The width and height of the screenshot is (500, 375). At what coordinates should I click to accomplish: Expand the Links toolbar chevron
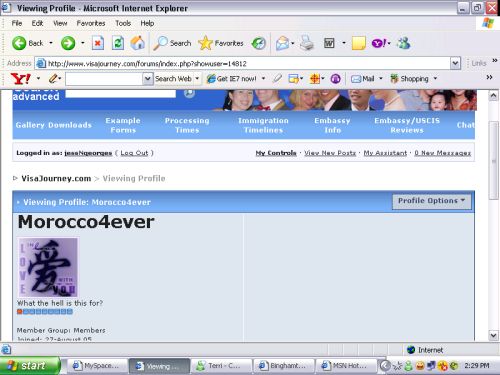495,61
